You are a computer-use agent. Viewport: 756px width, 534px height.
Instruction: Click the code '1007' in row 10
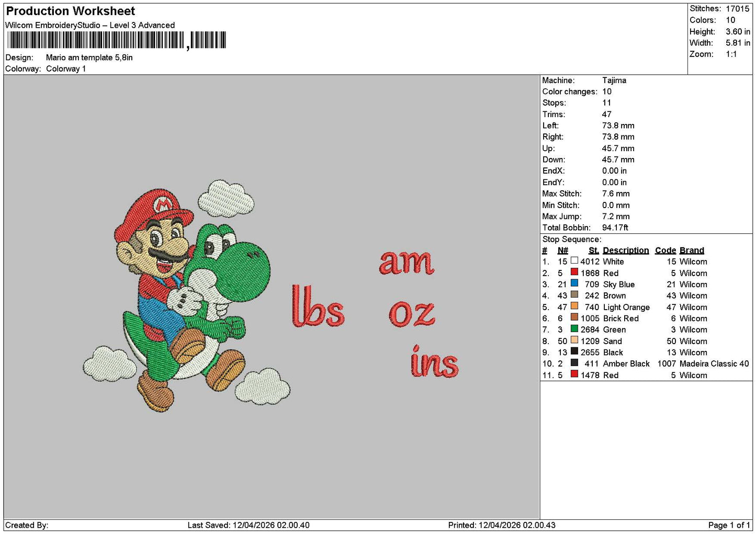tap(667, 363)
